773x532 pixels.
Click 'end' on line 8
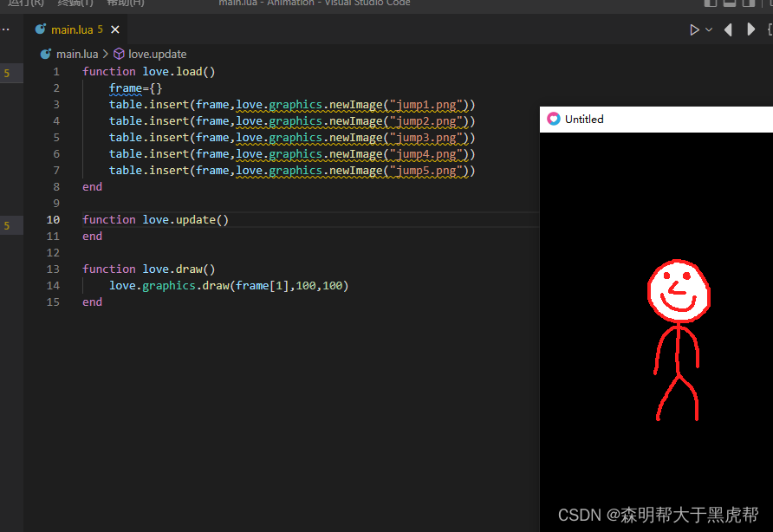92,187
